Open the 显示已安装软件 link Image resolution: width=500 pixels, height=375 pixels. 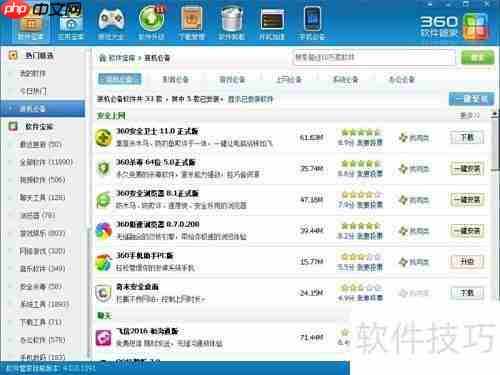point(250,99)
